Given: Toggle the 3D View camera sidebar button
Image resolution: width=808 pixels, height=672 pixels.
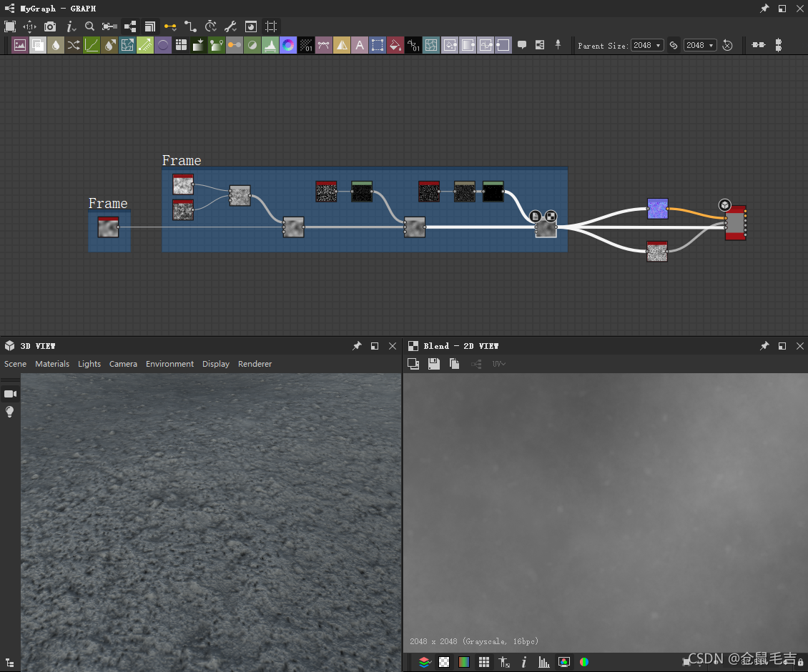Looking at the screenshot, I should point(10,394).
